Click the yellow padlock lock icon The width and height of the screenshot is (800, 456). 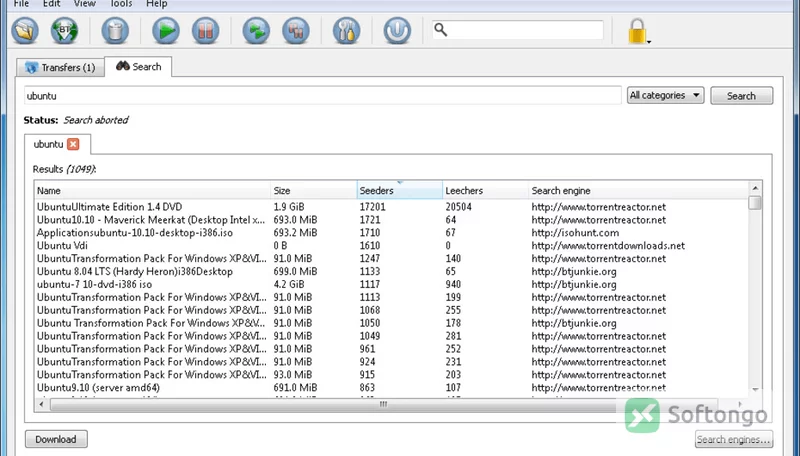pyautogui.click(x=637, y=31)
